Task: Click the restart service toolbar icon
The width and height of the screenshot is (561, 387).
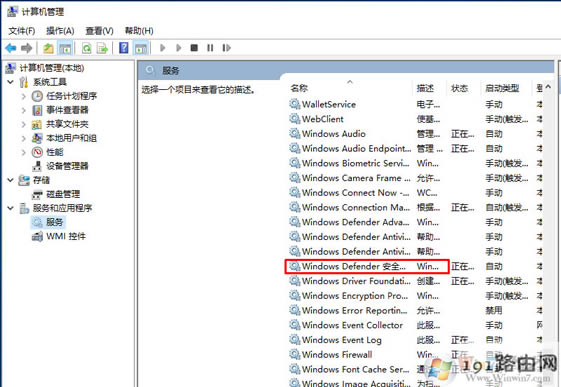Action: (x=226, y=48)
